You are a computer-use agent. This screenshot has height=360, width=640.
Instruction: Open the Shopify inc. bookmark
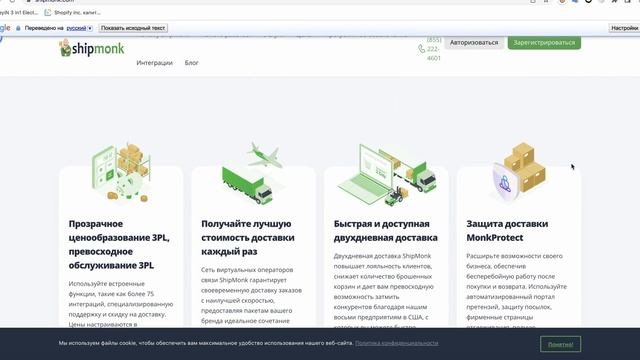(73, 13)
